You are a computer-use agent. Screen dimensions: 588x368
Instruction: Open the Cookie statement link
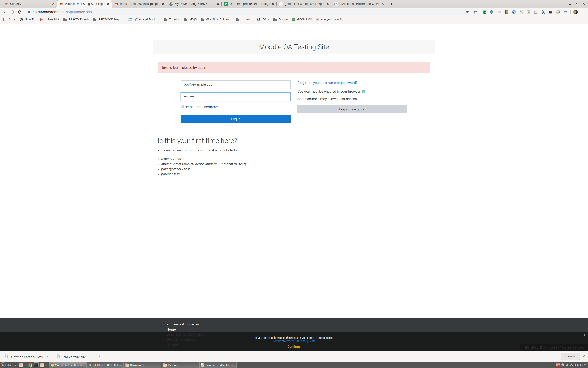[283, 341]
